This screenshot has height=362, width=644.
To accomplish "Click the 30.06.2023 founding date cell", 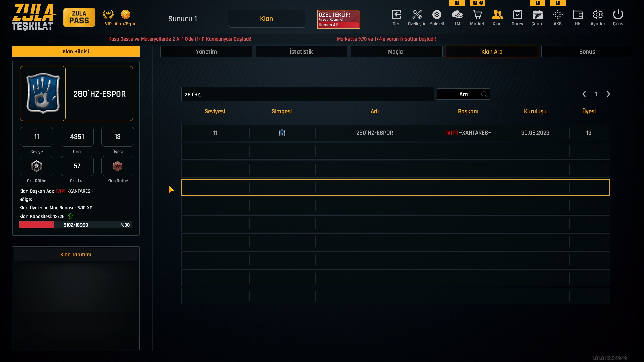I will click(x=535, y=133).
